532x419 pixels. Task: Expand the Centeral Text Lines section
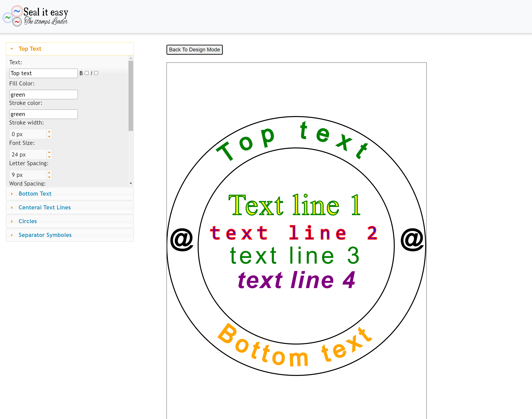click(x=44, y=207)
